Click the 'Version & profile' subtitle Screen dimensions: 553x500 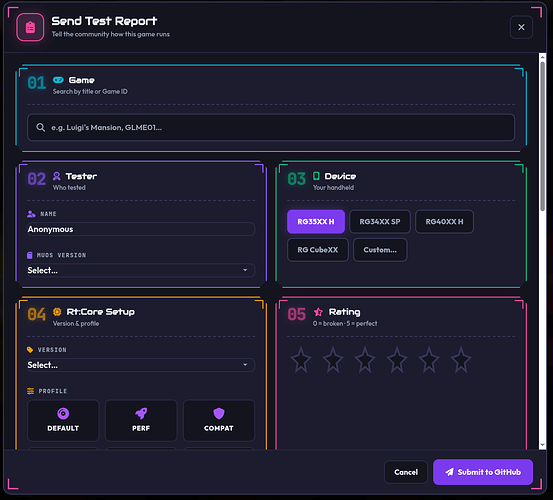coord(76,323)
